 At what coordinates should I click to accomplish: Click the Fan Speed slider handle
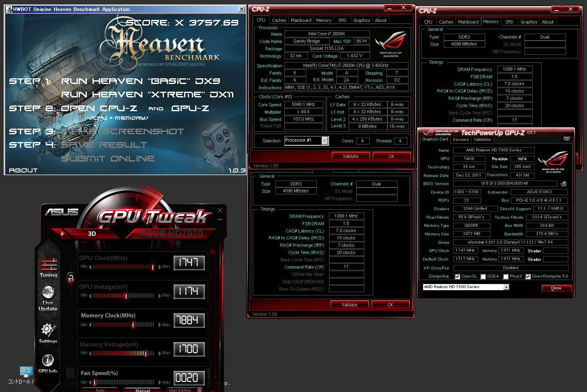click(95, 382)
